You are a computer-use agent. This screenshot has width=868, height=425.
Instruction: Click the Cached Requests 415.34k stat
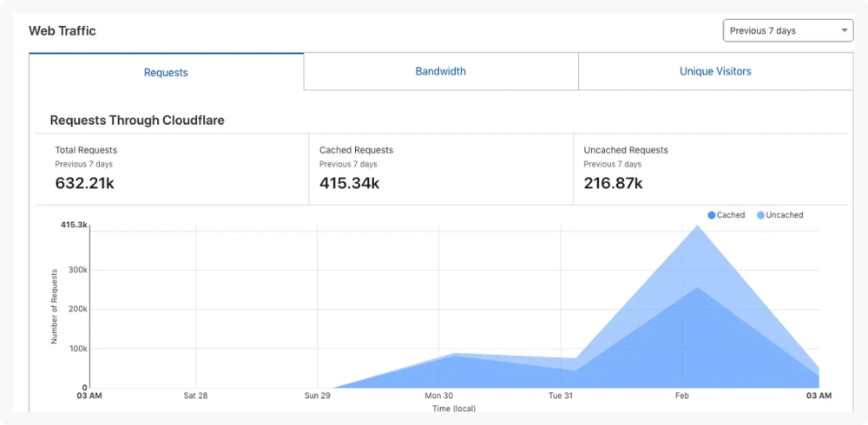[349, 183]
